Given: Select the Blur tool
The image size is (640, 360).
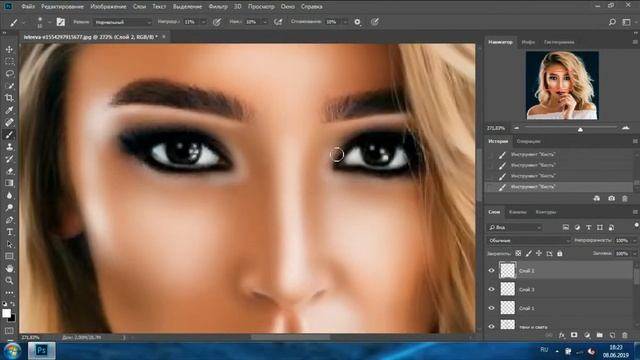Looking at the screenshot, I should (x=9, y=196).
